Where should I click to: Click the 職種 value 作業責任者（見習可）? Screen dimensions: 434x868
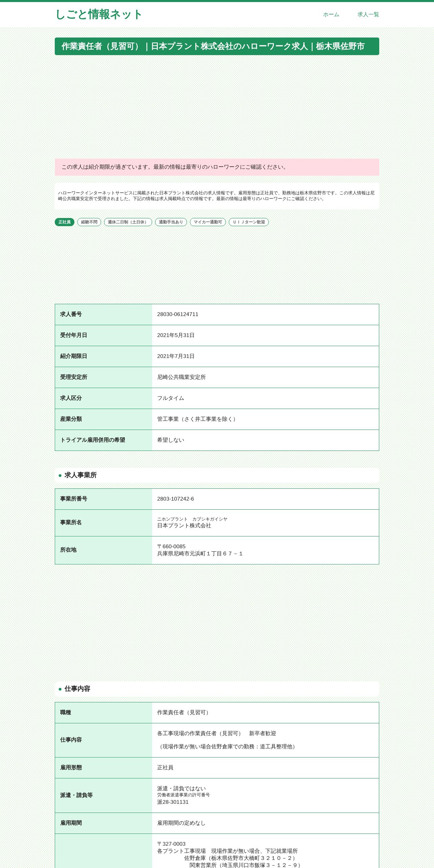coord(184,713)
